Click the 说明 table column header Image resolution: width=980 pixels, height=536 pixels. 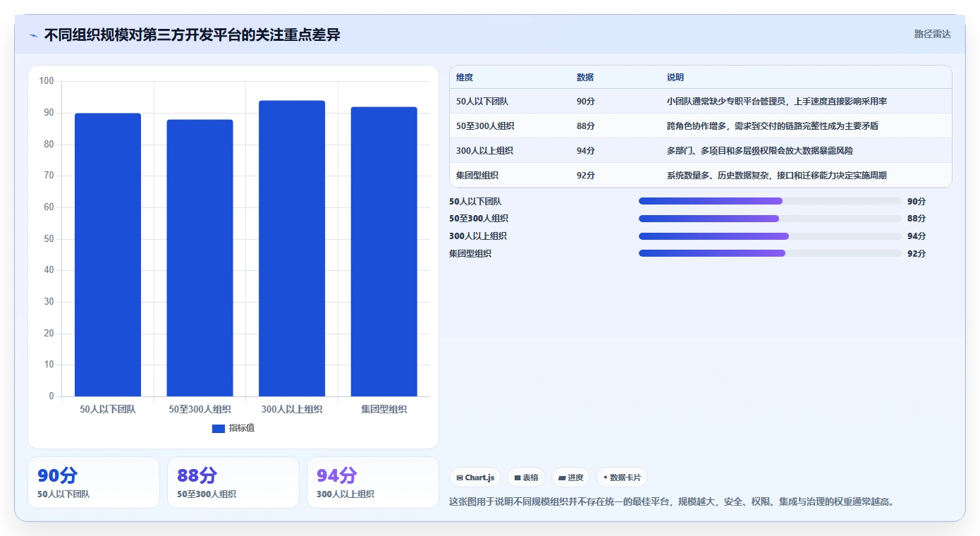point(675,78)
